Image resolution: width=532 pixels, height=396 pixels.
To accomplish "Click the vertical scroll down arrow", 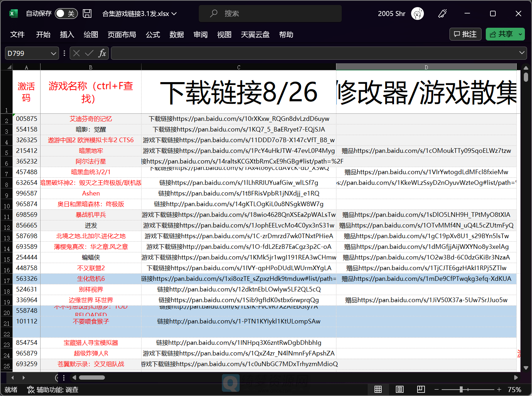I will click(x=526, y=368).
